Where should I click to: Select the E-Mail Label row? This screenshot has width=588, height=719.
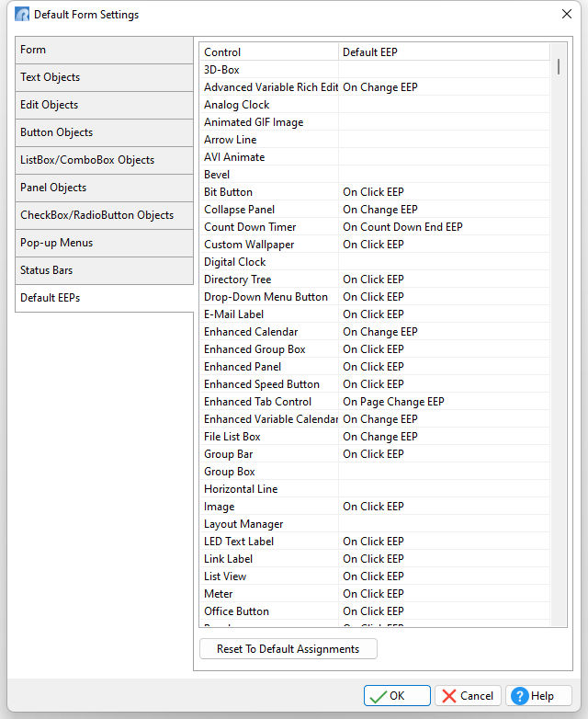375,314
